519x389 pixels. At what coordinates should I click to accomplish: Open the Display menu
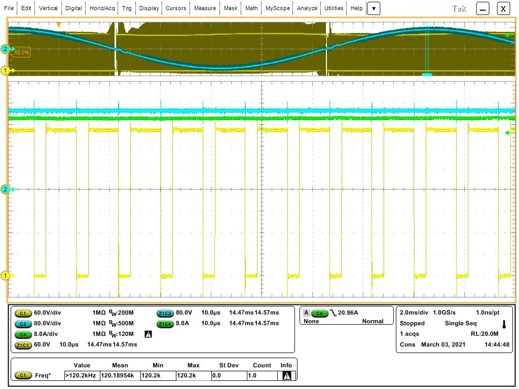point(149,8)
